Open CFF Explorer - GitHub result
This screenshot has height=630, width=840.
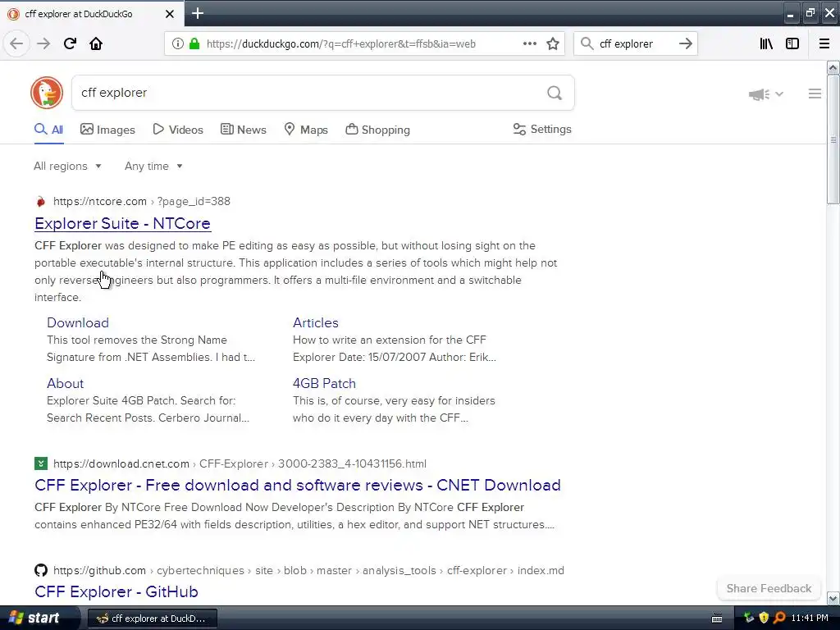tap(116, 591)
